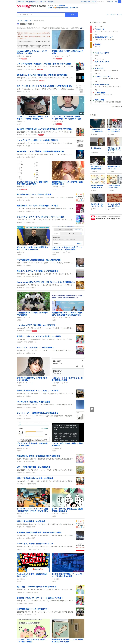
Task: Close the exocism dictionary card
Action: coord(82,361)
